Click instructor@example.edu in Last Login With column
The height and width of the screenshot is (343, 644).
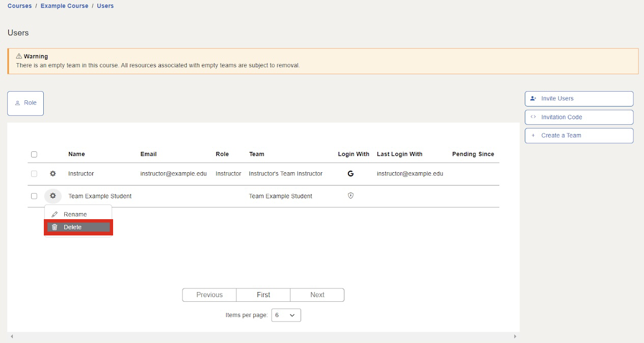410,174
